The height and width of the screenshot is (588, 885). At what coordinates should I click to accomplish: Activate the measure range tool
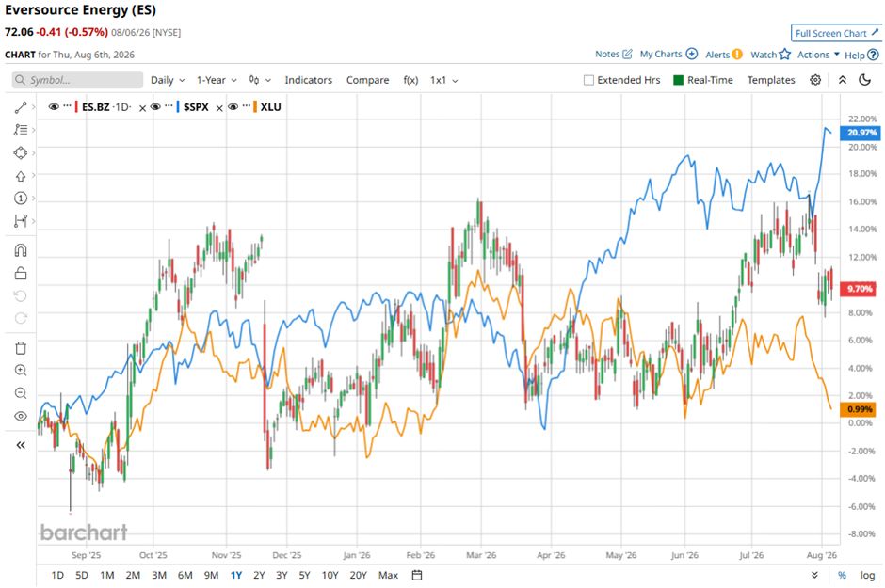pyautogui.click(x=21, y=221)
